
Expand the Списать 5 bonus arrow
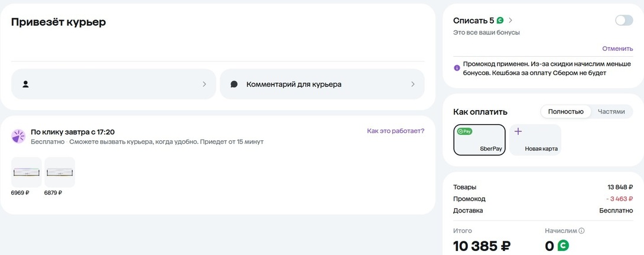[x=510, y=21]
